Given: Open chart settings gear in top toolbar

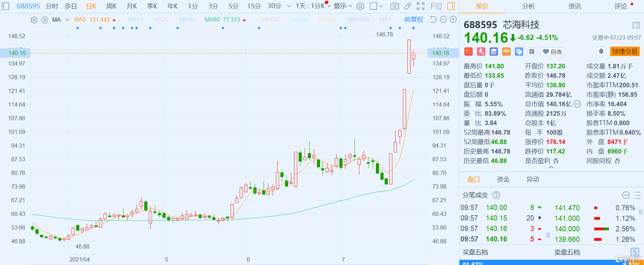Looking at the screenshot, I should [360, 6].
